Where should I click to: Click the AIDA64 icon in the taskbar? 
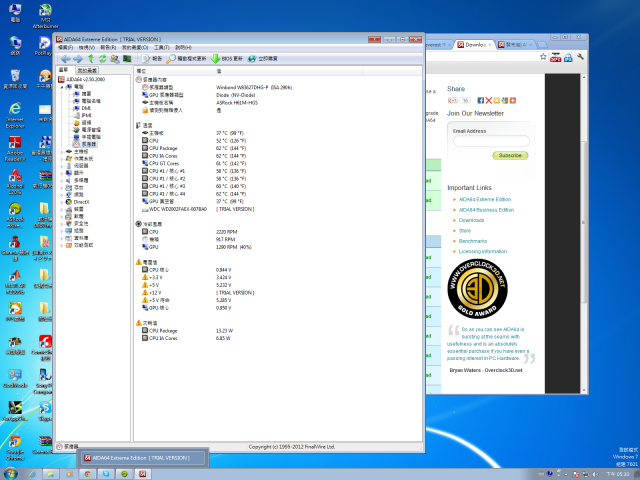pyautogui.click(x=142, y=474)
